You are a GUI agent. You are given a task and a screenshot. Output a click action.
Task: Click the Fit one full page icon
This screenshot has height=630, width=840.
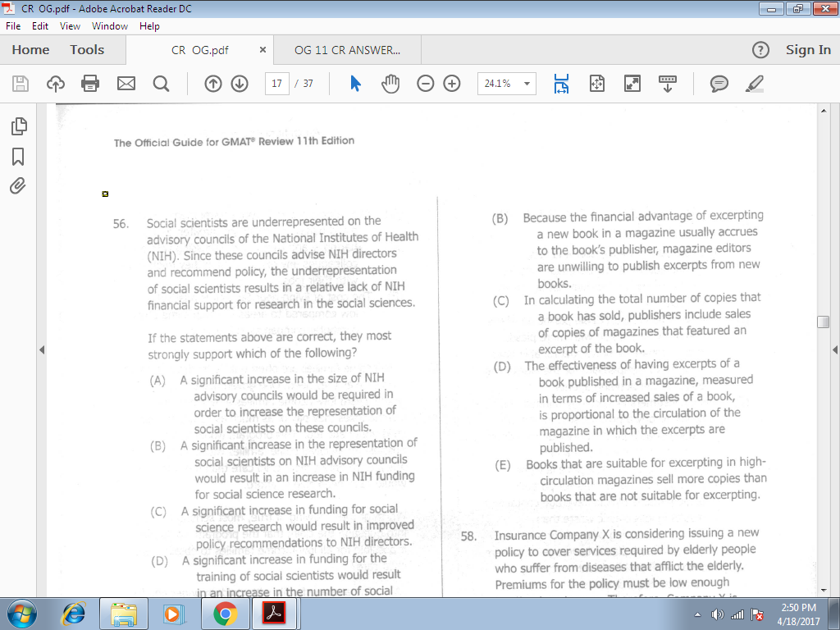tap(597, 84)
